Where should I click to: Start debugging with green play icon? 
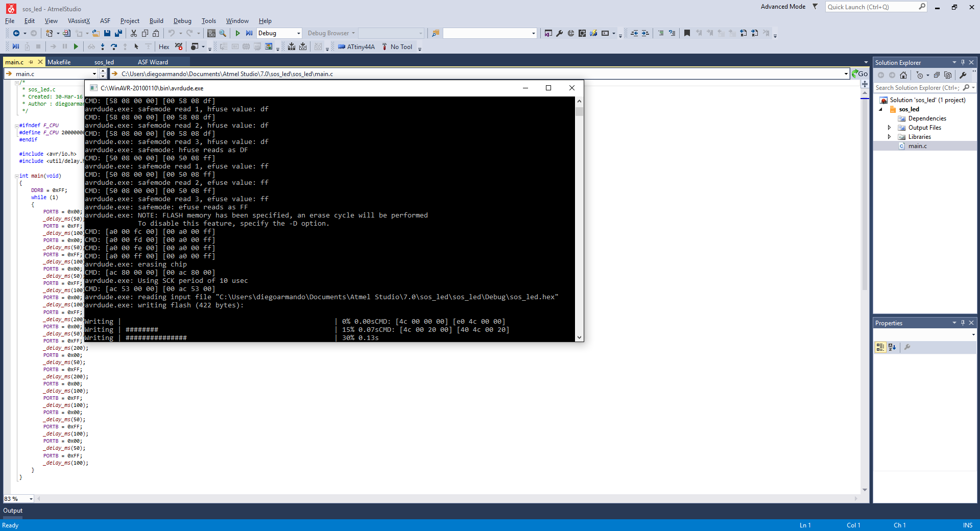point(237,33)
